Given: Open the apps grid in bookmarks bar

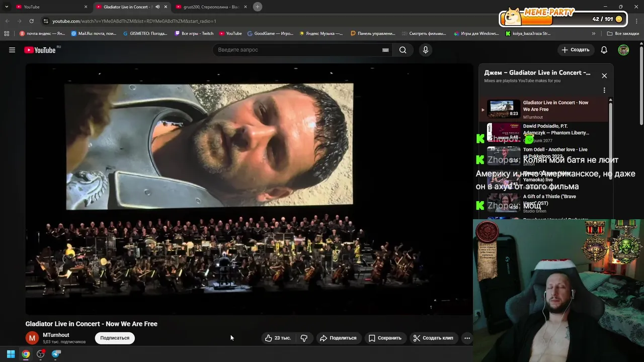Looking at the screenshot, I should coord(7,34).
